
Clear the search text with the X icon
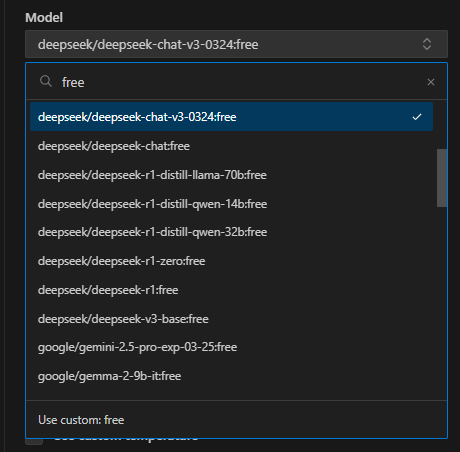431,82
